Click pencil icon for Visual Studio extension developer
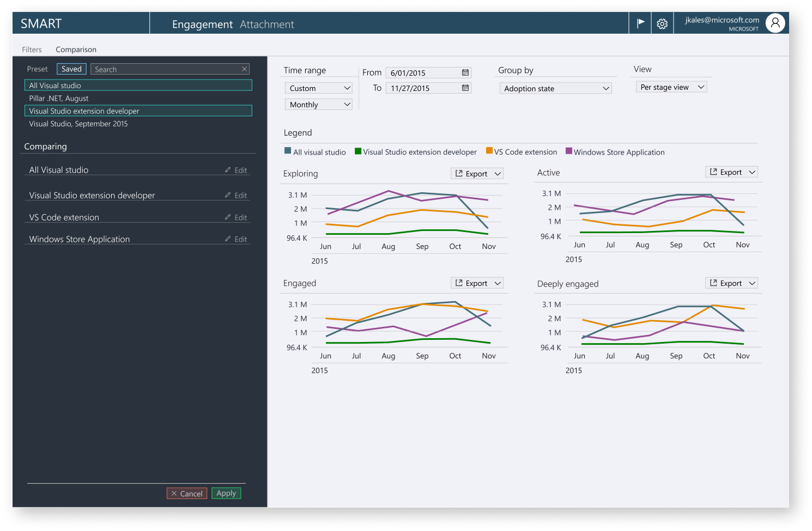The width and height of the screenshot is (812, 531). click(x=228, y=195)
